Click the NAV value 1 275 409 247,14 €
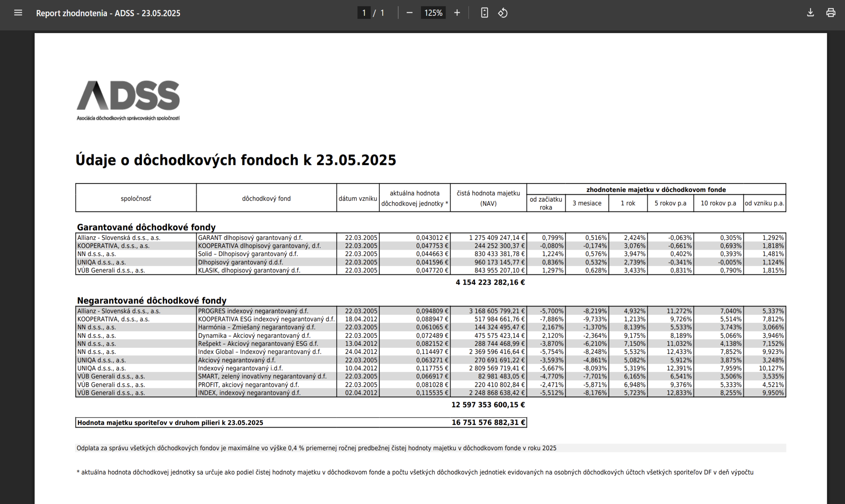Image resolution: width=845 pixels, height=504 pixels. [x=497, y=238]
